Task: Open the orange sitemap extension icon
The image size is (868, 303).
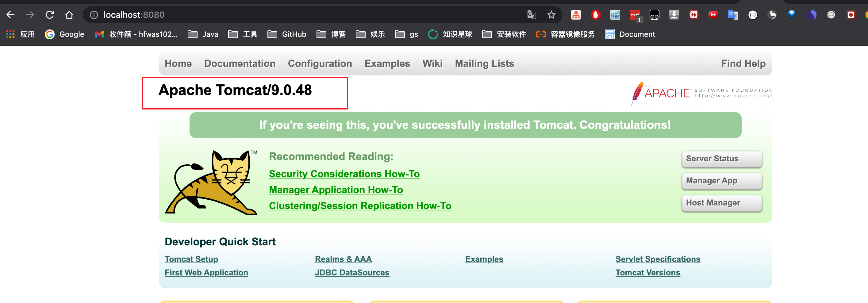Action: (x=576, y=15)
